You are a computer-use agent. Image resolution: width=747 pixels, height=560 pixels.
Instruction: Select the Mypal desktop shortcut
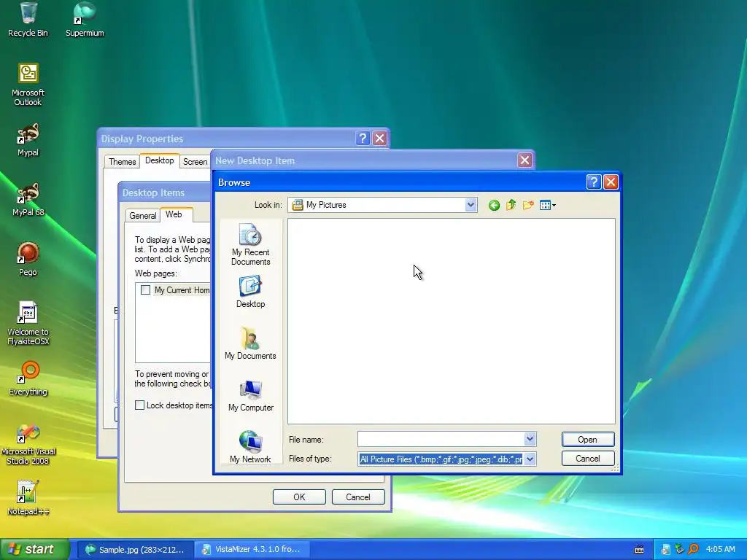(28, 140)
